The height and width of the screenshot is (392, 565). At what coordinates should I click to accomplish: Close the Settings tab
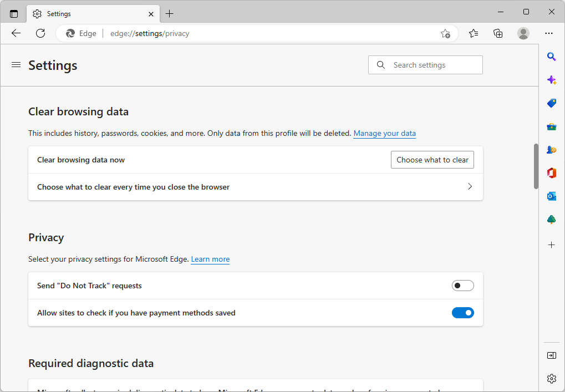(151, 14)
